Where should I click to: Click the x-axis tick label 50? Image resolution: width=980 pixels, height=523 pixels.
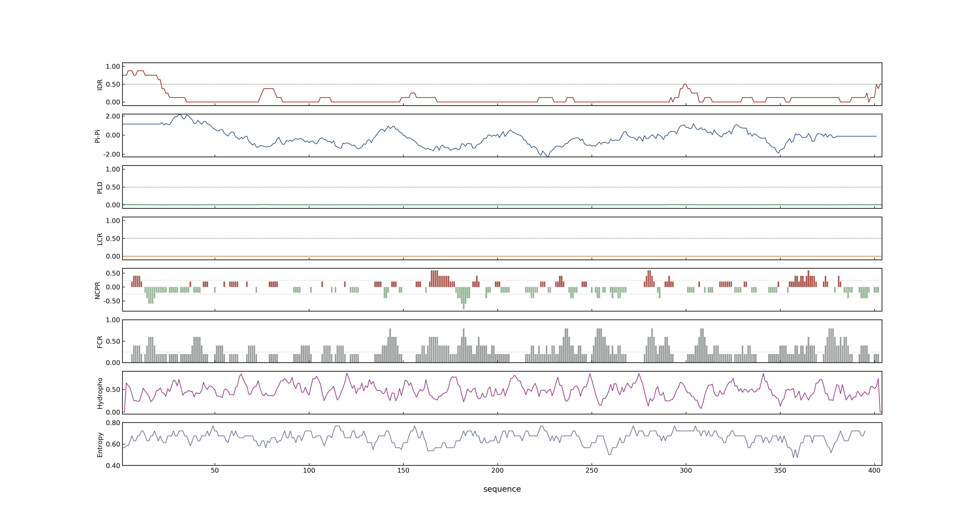pyautogui.click(x=215, y=470)
